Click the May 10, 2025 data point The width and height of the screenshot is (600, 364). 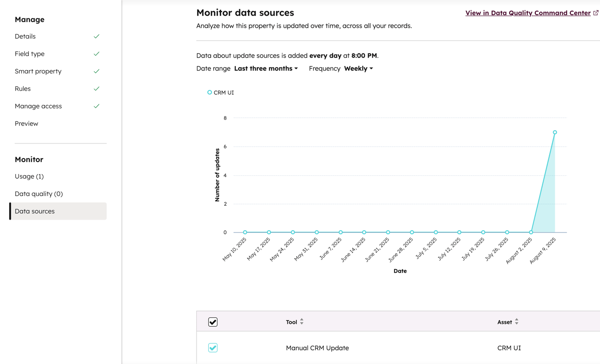click(245, 233)
